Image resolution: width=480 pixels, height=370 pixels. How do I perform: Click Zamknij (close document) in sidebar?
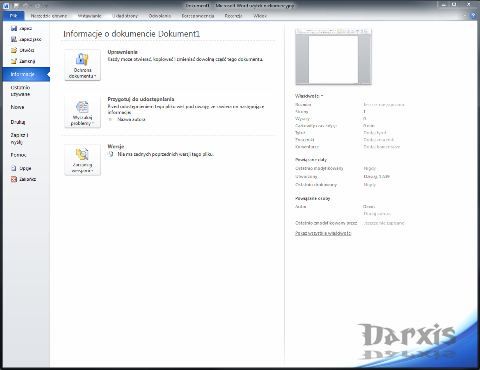click(x=23, y=61)
